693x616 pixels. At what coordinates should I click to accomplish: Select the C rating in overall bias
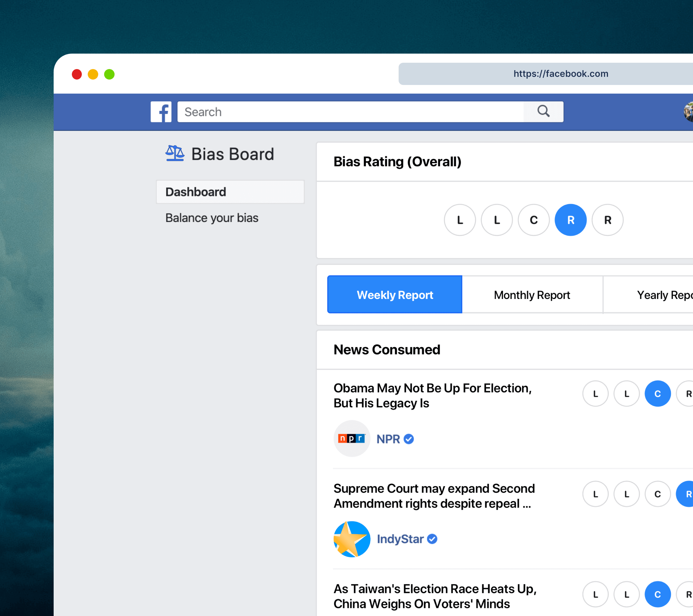pyautogui.click(x=534, y=220)
